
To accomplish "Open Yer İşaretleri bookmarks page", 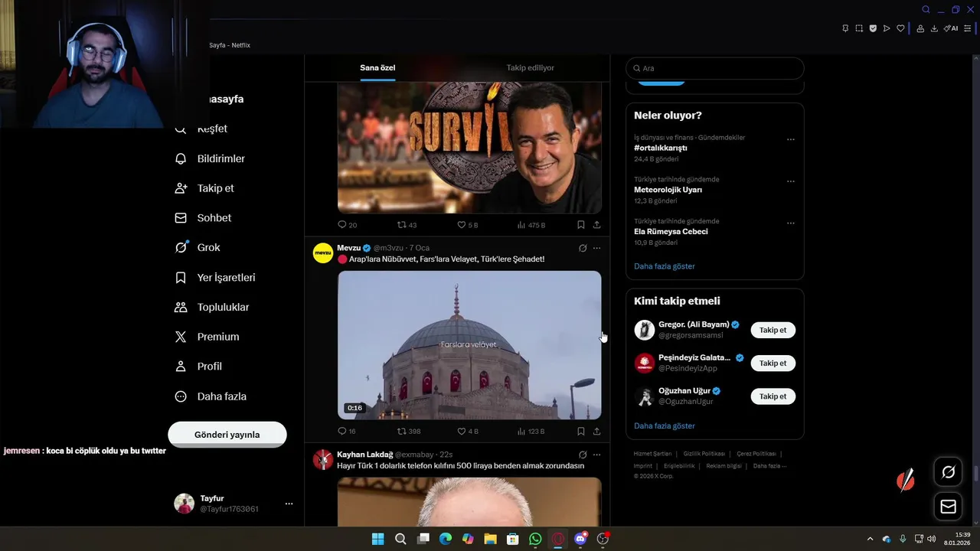I will (x=215, y=277).
